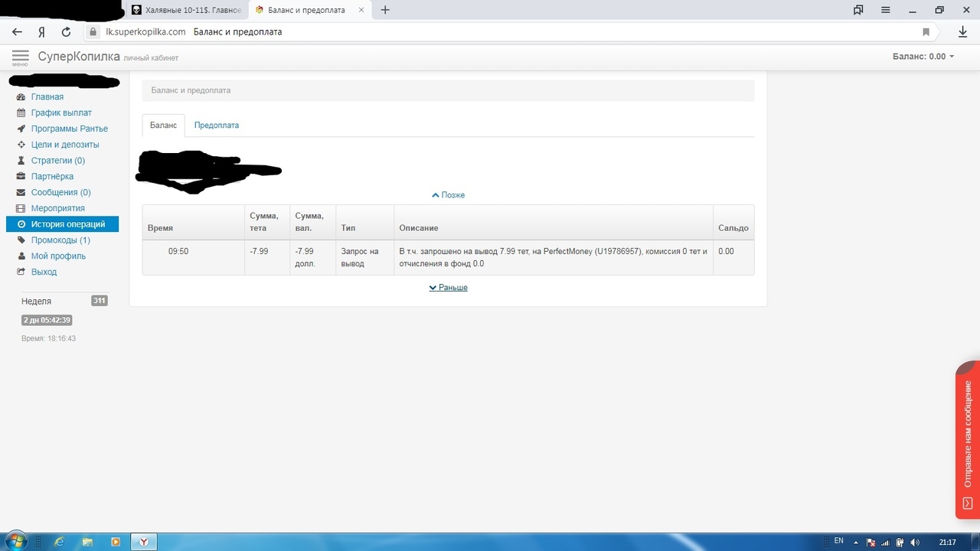Launch Internet Explorer from taskbar

pyautogui.click(x=59, y=541)
